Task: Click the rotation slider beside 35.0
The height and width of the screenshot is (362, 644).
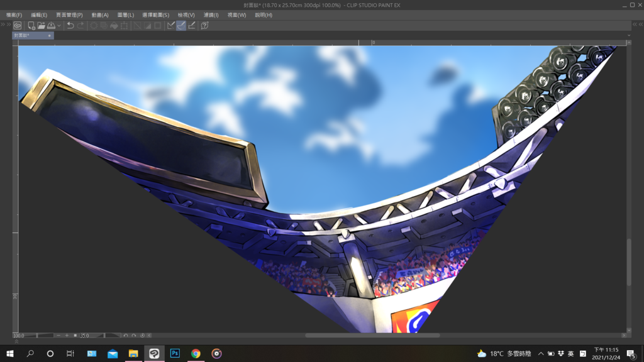Action: (x=106, y=336)
